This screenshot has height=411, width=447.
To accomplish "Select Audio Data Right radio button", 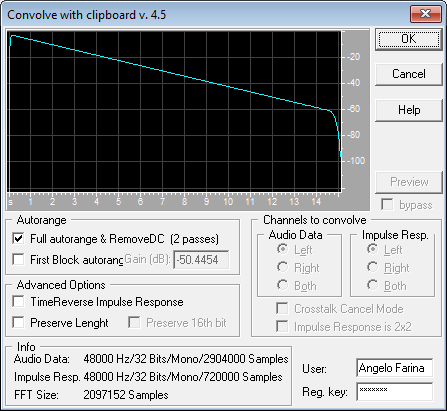I will coord(283,267).
